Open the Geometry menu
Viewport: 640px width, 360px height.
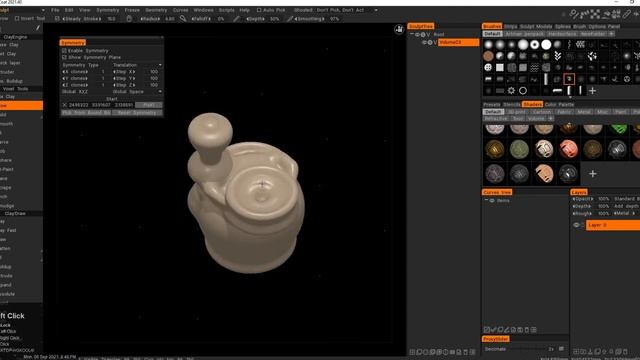pyautogui.click(x=156, y=10)
